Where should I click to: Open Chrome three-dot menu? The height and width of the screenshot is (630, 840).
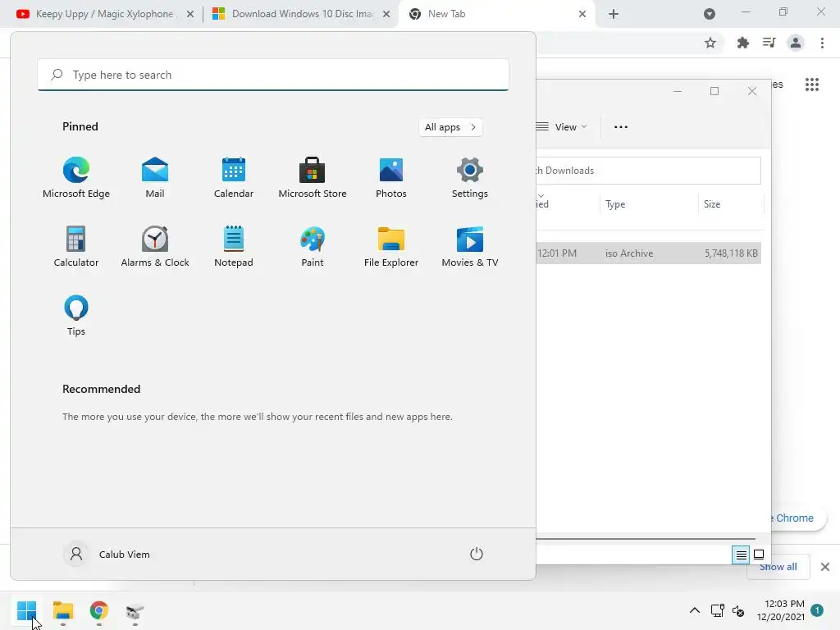point(822,43)
